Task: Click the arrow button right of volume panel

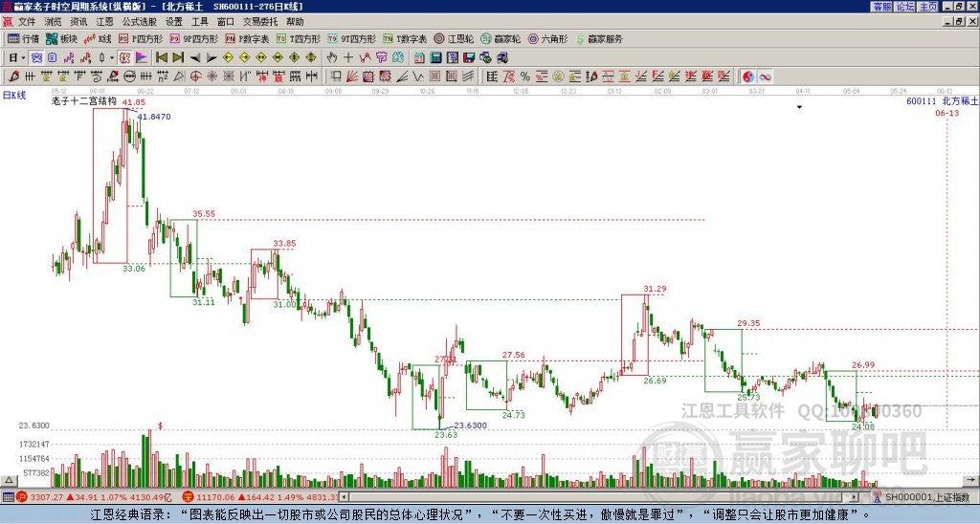Action: click(x=971, y=481)
